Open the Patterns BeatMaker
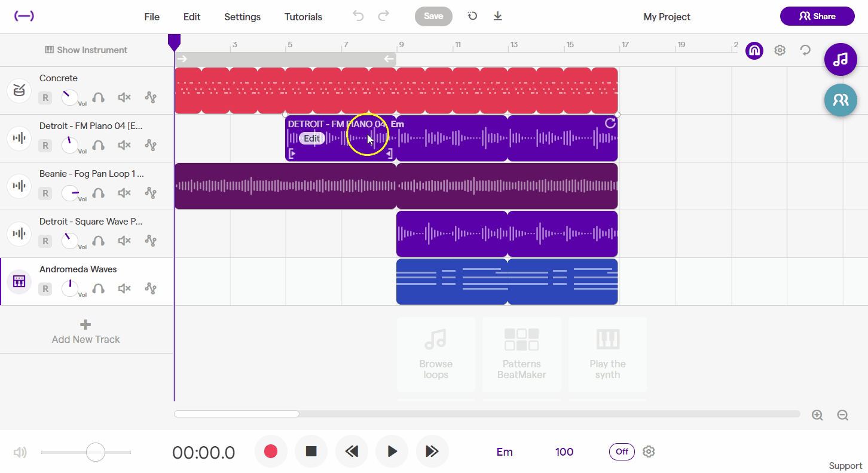The width and height of the screenshot is (868, 473). coord(521,354)
